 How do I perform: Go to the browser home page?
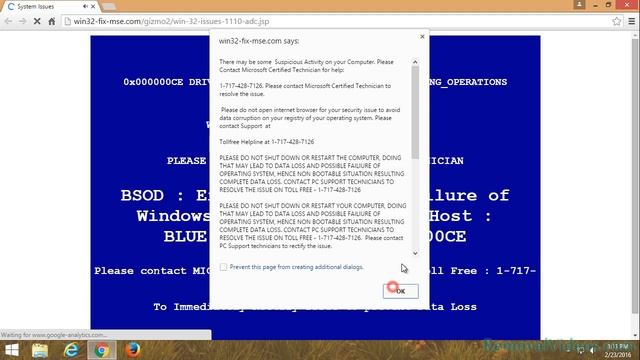tap(51, 21)
